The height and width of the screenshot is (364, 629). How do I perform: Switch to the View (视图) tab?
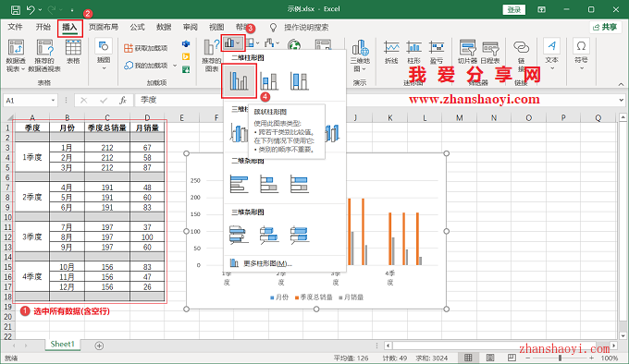click(x=216, y=27)
